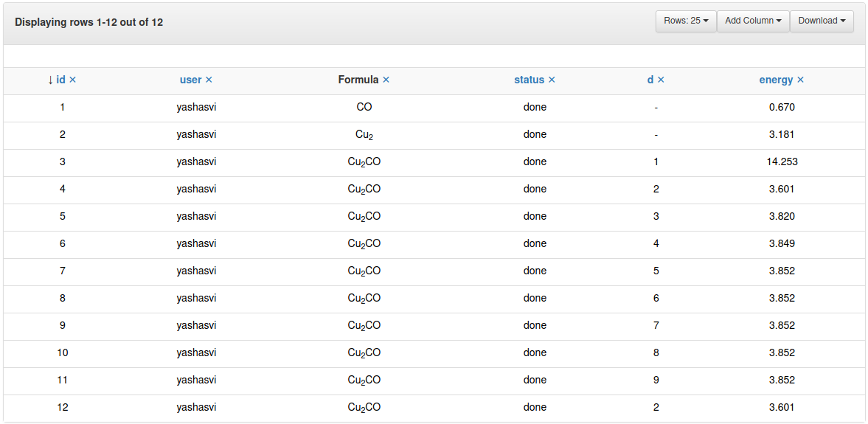This screenshot has width=868, height=424.
Task: Click id cell 6
Action: (x=63, y=243)
